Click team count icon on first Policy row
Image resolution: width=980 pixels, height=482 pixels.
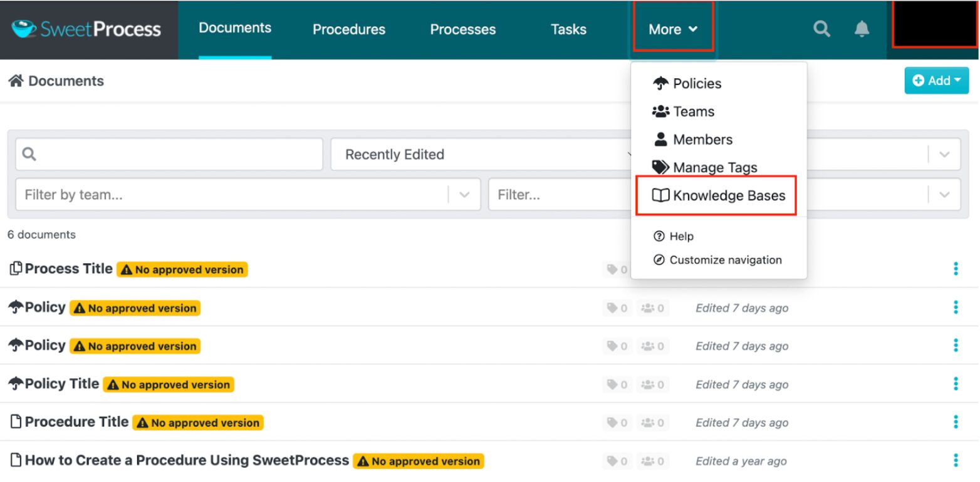[653, 308]
